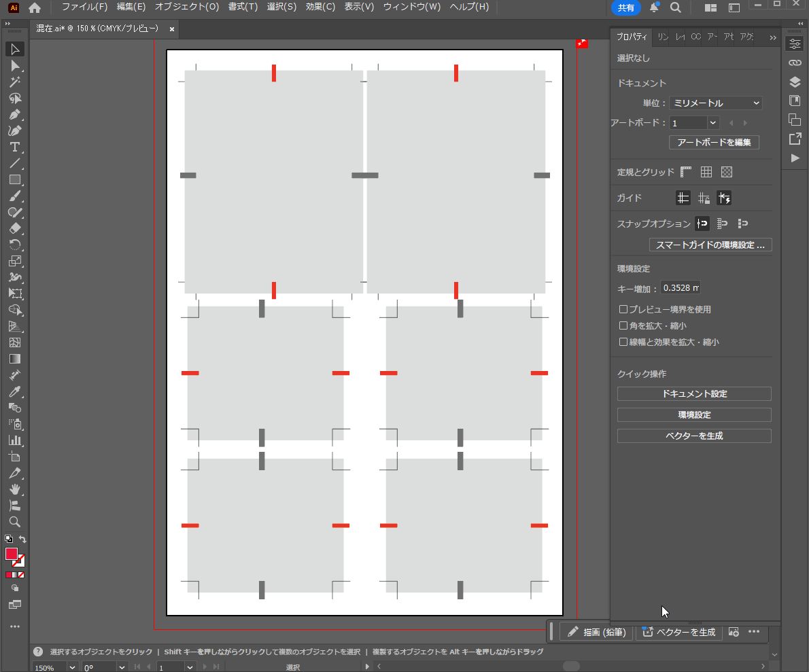This screenshot has width=809, height=672.
Task: Open the units dropdown ミリメートル
Action: [715, 103]
